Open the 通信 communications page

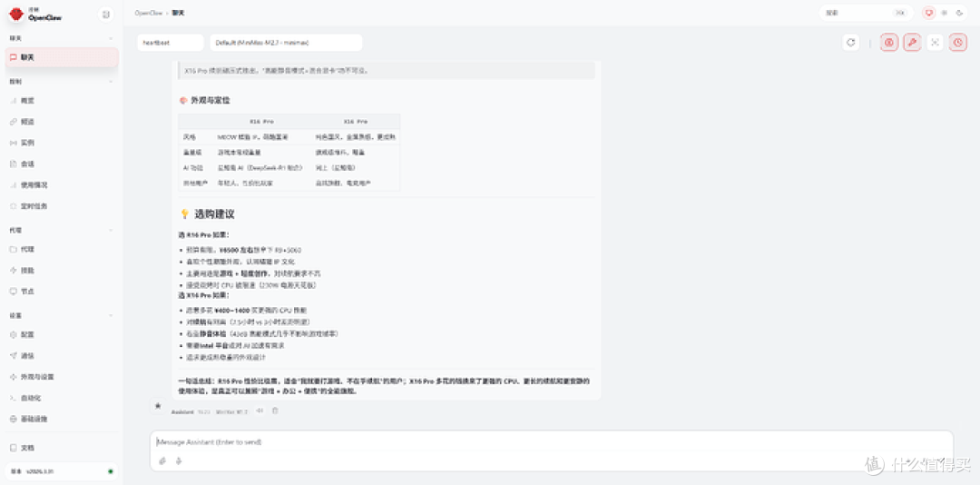pyautogui.click(x=62, y=355)
